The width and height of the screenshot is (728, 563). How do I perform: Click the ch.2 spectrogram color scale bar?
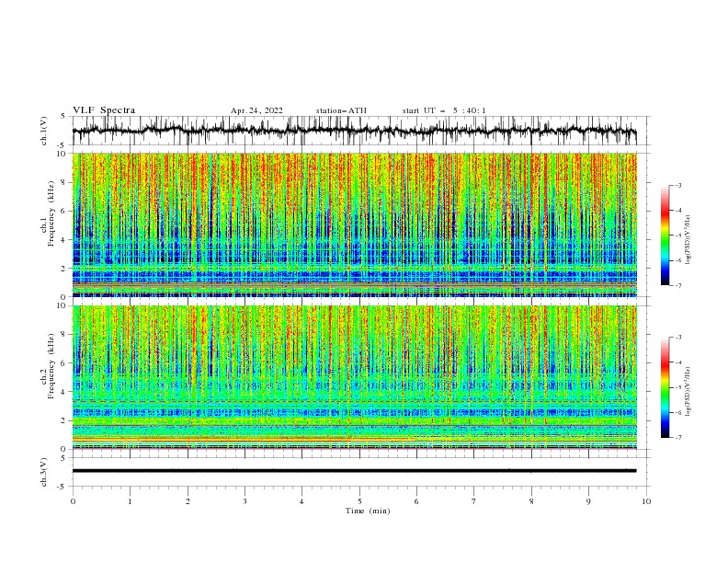pyautogui.click(x=665, y=387)
